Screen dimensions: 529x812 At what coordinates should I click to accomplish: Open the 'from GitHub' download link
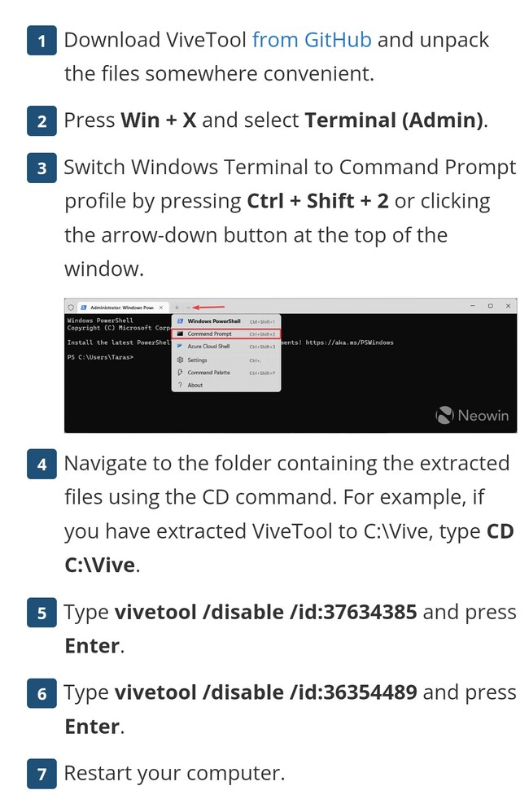(x=312, y=40)
